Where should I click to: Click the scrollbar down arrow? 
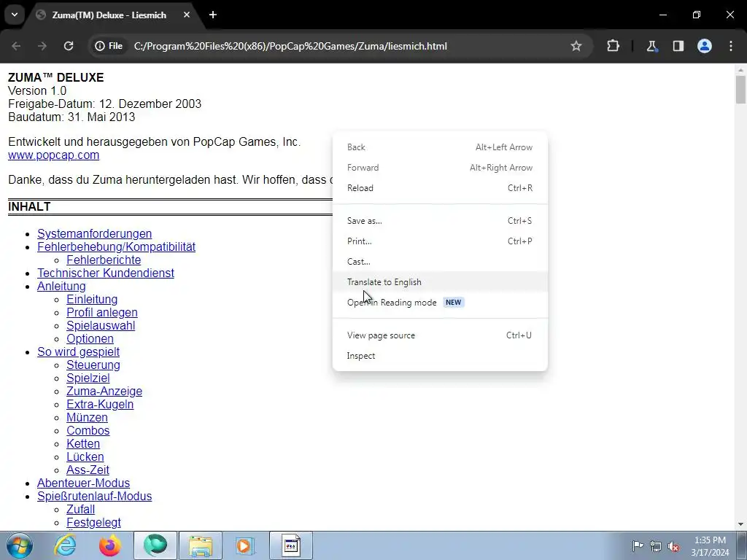coord(740,524)
